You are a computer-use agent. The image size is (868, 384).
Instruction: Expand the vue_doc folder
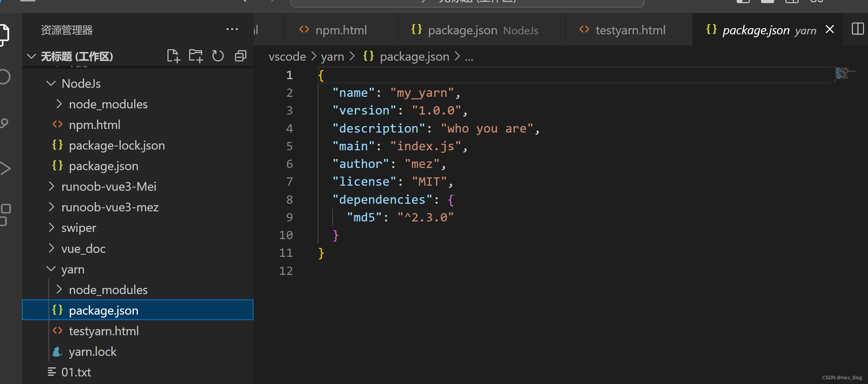click(x=51, y=249)
